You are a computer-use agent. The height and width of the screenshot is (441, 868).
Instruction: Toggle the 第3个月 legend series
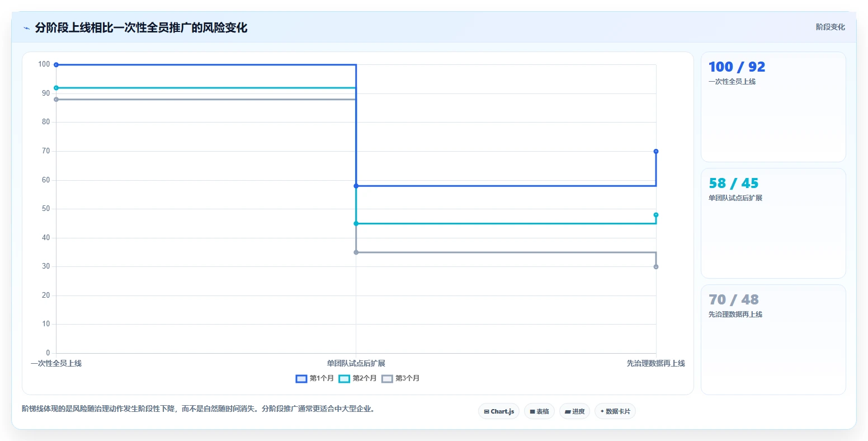point(400,379)
